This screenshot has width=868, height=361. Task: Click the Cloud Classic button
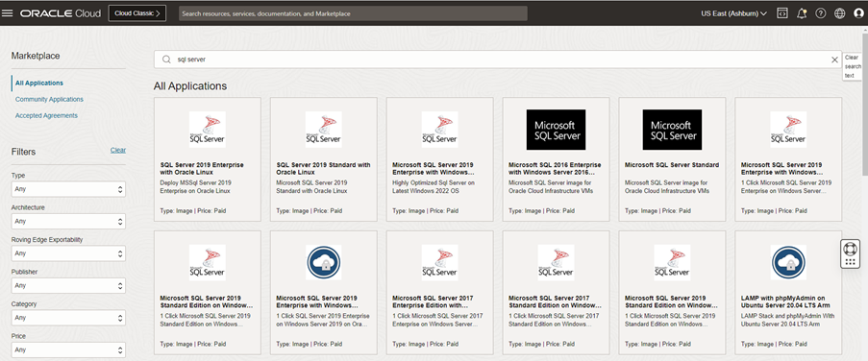coord(136,13)
